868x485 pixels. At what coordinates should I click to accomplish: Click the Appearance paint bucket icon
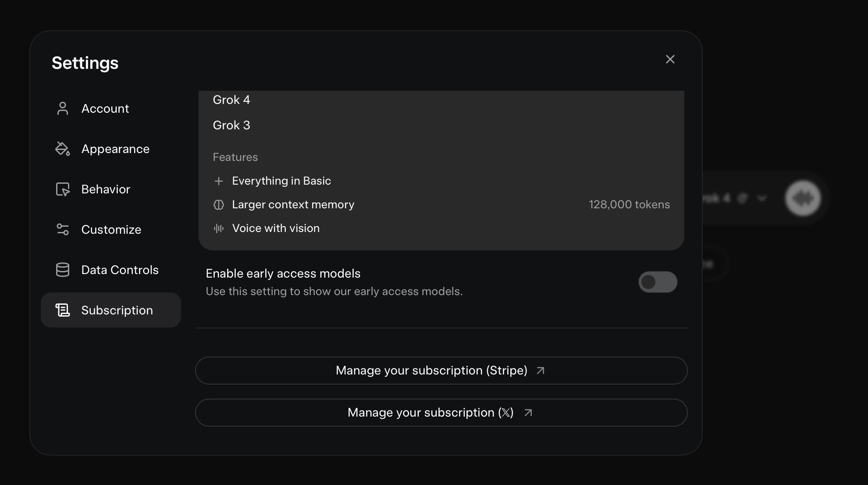[63, 149]
